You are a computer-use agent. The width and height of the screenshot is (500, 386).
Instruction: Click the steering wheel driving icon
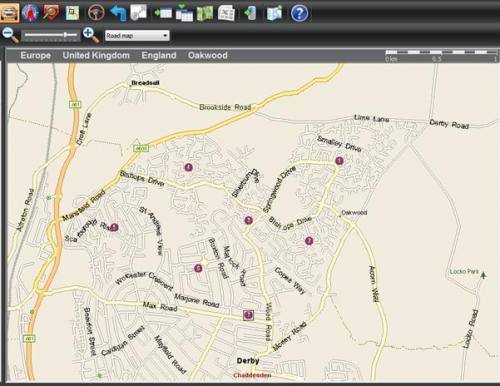point(96,13)
